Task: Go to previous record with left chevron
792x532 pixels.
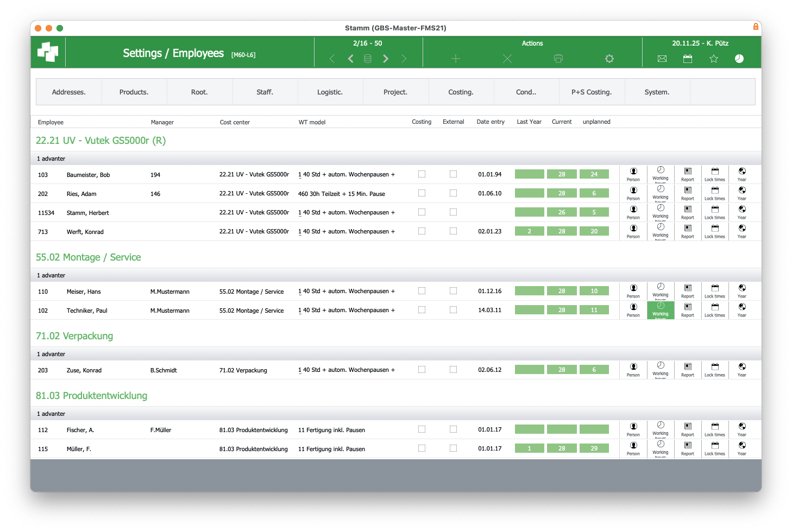Action: coord(351,59)
